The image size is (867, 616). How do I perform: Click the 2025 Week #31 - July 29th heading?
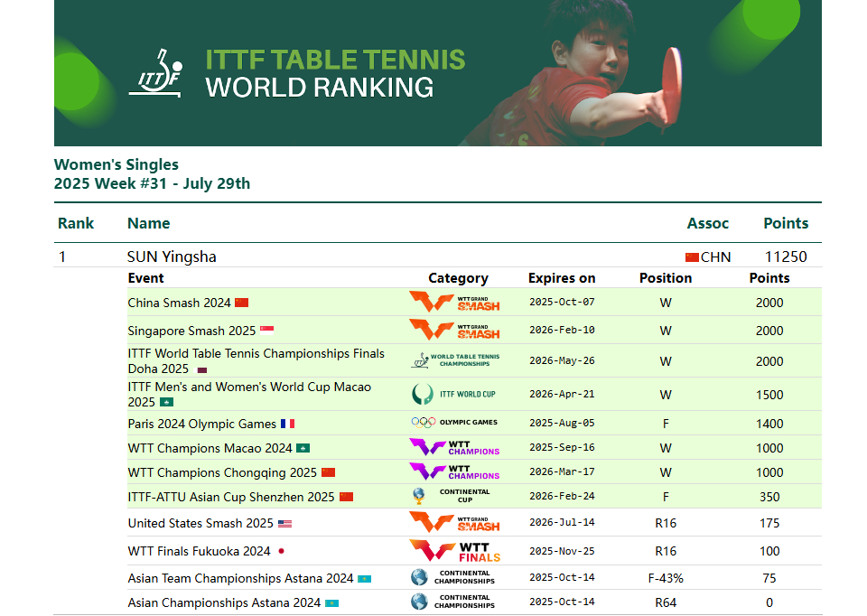tap(152, 183)
